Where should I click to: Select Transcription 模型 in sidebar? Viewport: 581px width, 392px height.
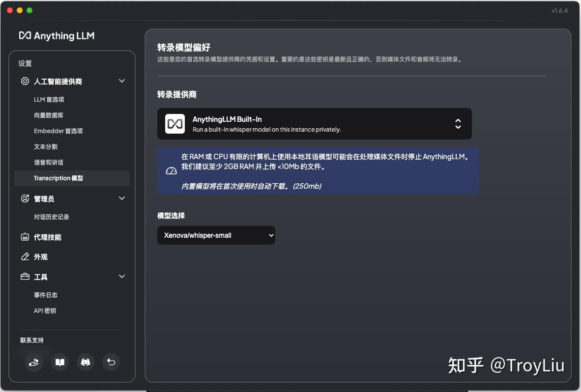pos(72,178)
